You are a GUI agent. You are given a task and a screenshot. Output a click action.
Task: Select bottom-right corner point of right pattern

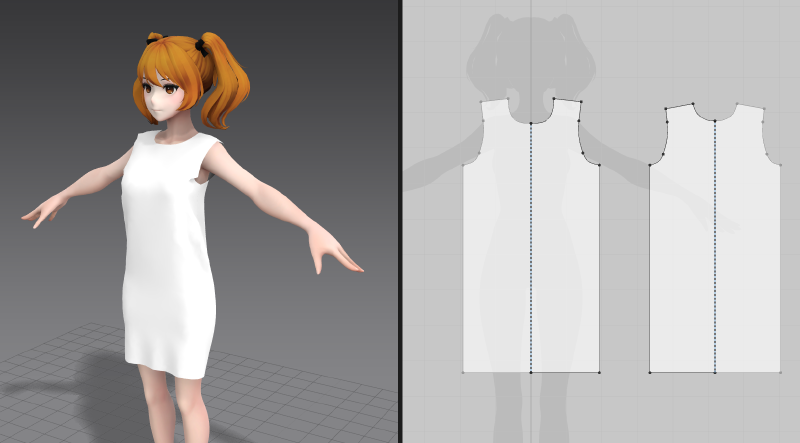[780, 373]
